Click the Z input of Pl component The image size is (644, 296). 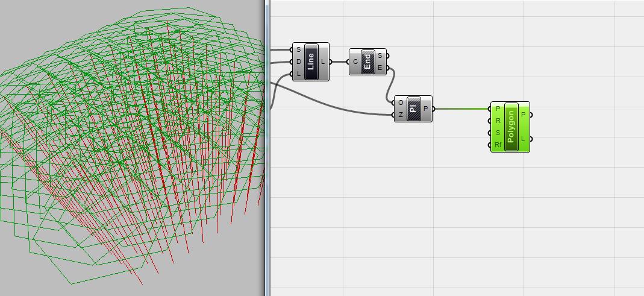click(x=401, y=115)
